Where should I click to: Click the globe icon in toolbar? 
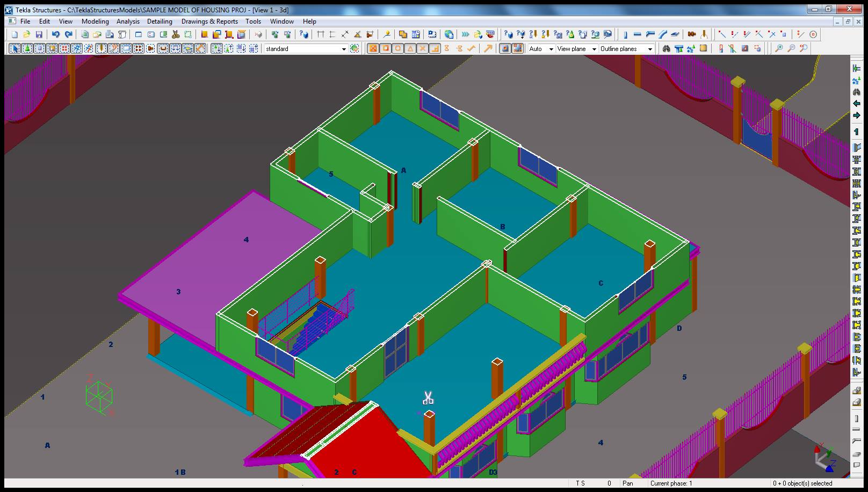click(x=449, y=34)
